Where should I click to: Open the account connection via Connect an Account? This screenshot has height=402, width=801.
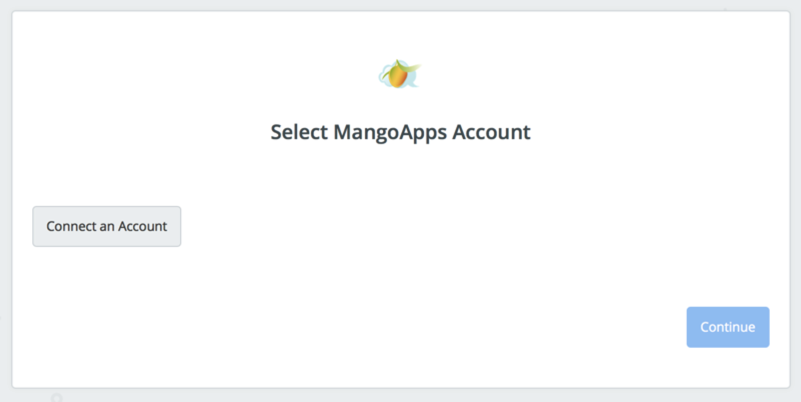click(107, 226)
